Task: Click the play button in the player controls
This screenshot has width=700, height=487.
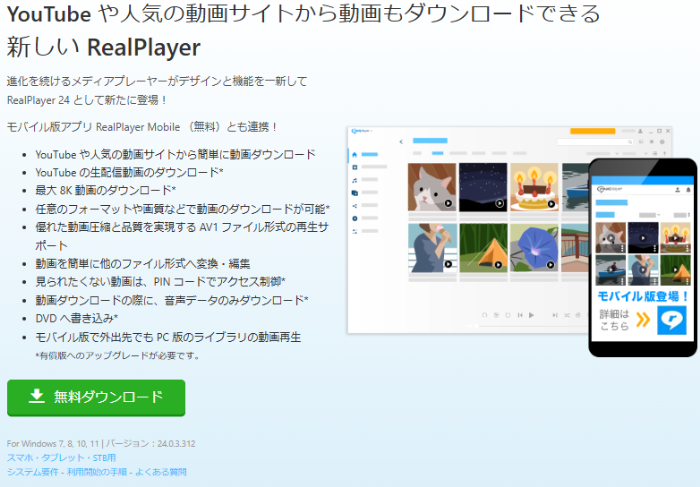Action: pyautogui.click(x=532, y=315)
